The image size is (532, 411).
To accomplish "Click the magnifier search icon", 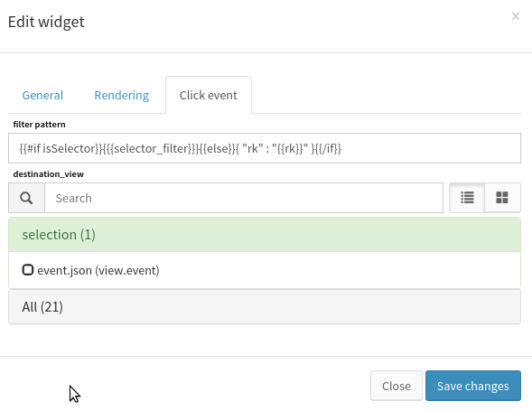I will 26,198.
